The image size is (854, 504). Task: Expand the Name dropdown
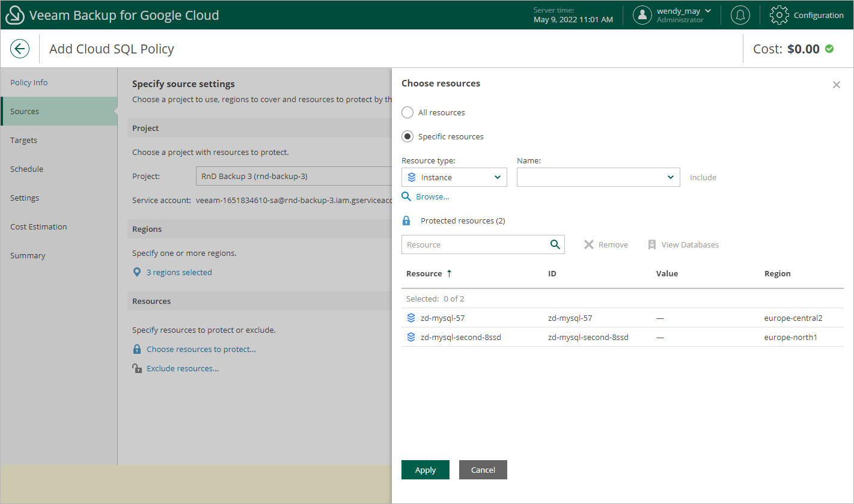[x=599, y=177]
